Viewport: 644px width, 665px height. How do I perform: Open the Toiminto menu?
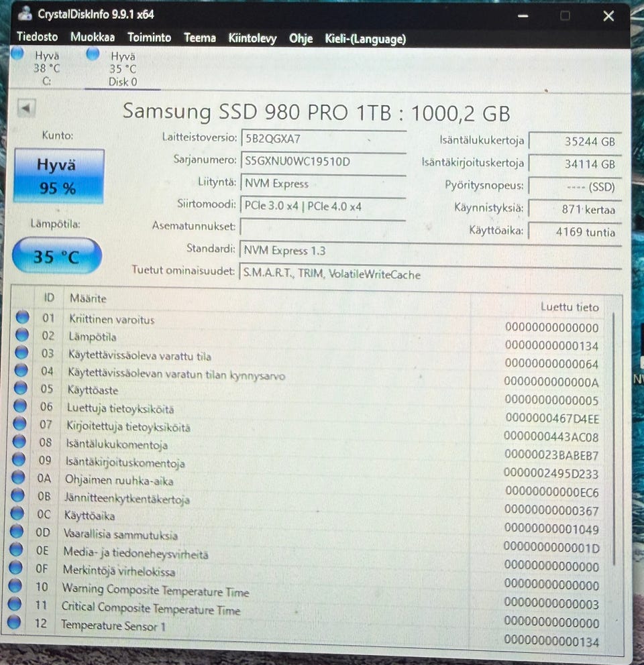coord(150,38)
